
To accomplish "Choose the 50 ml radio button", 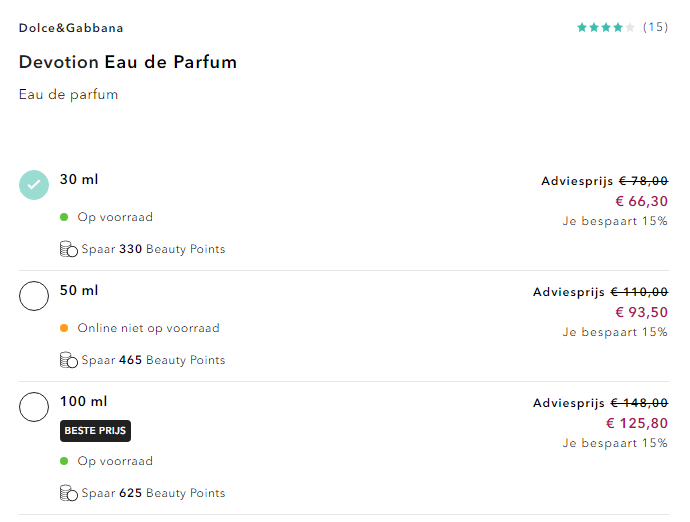I will pos(34,296).
